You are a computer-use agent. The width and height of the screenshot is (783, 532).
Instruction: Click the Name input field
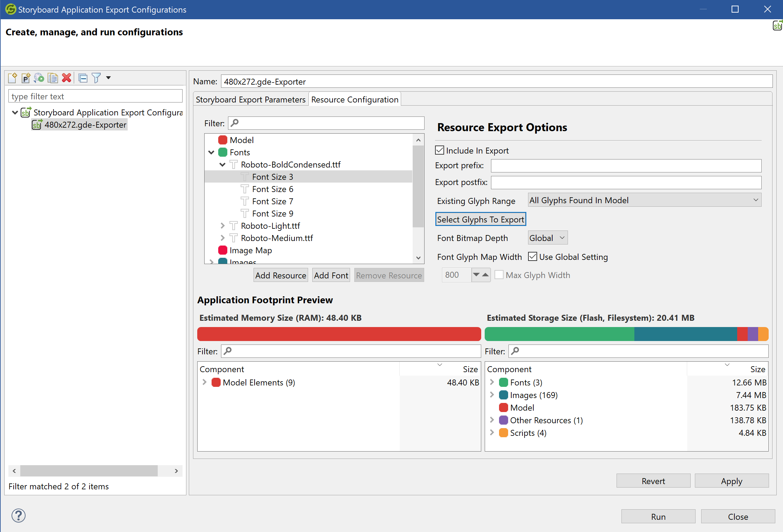click(x=497, y=81)
